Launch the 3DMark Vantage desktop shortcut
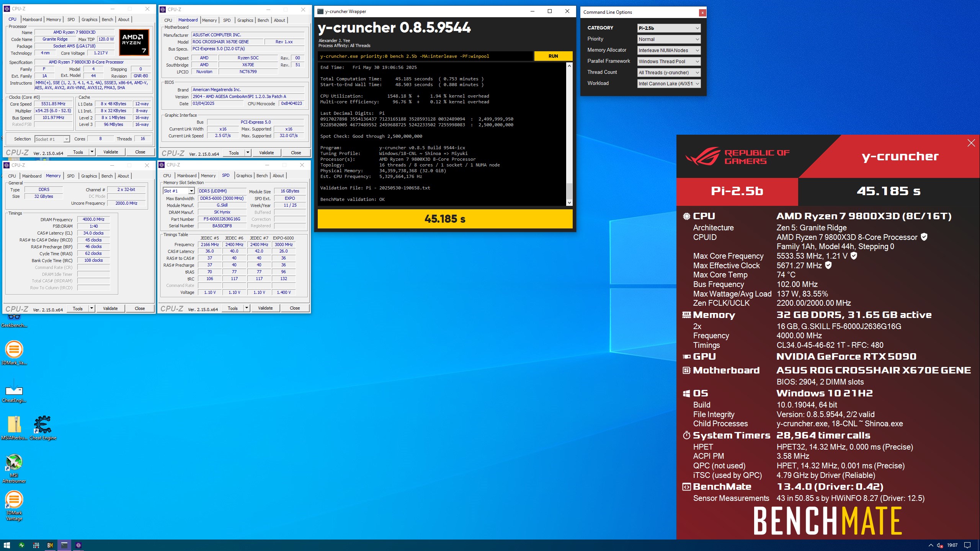Screen dimensions: 980x551 coord(14,506)
